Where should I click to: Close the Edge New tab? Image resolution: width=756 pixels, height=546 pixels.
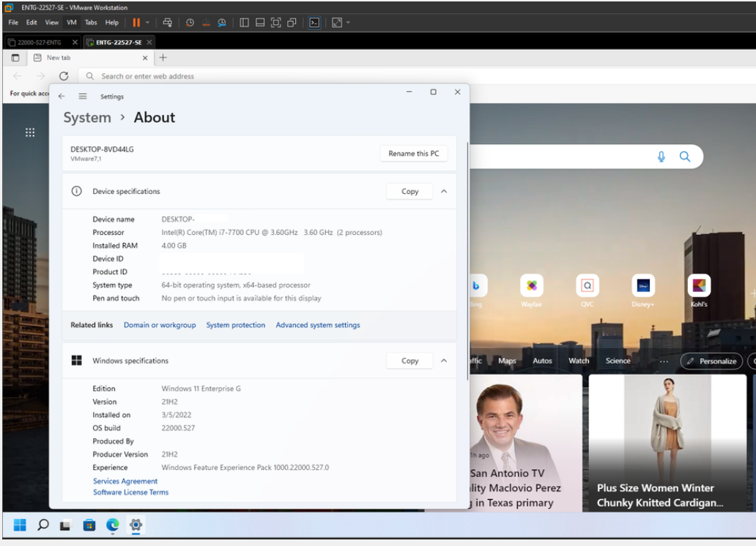point(145,58)
